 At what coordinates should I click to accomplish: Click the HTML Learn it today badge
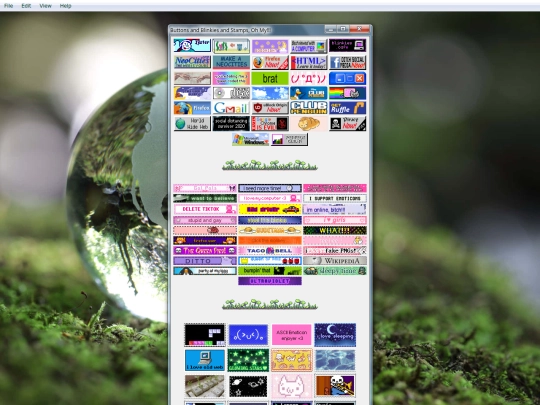pos(309,62)
